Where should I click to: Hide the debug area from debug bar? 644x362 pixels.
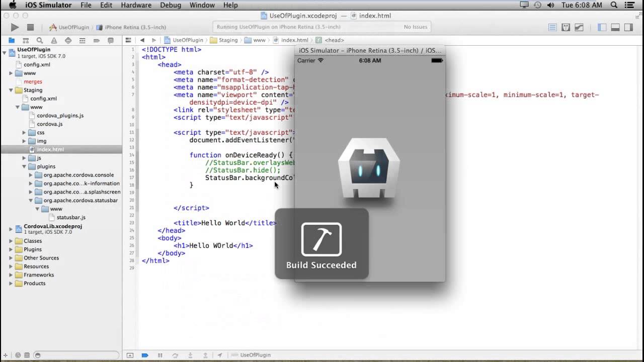[130, 355]
